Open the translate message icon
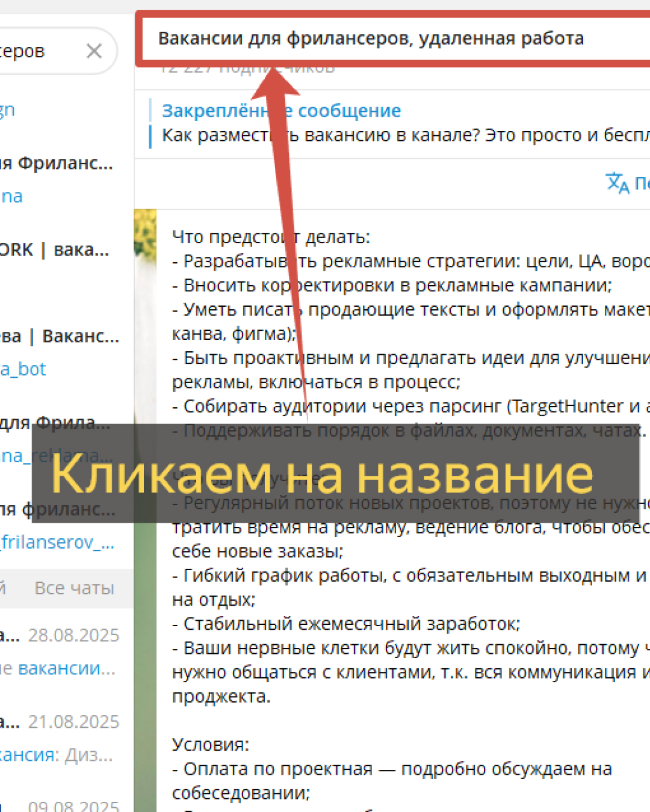The height and width of the screenshot is (812, 650). tap(617, 182)
